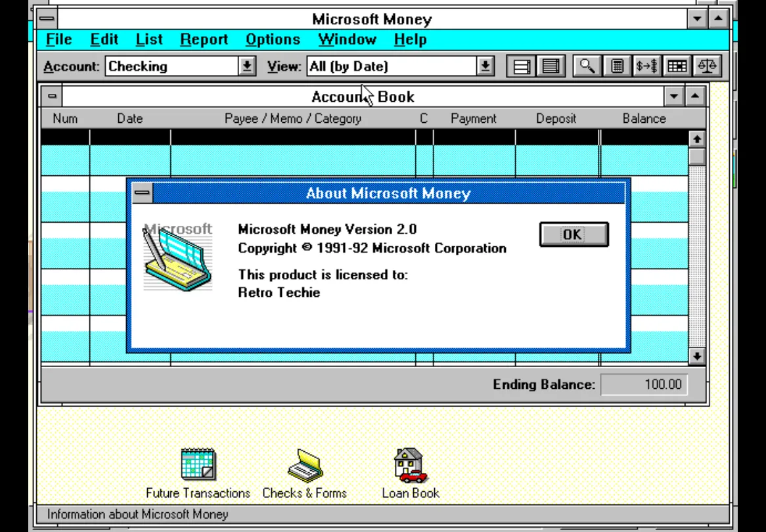This screenshot has height=532, width=766.
Task: Minimize the Account Book window
Action: (673, 97)
